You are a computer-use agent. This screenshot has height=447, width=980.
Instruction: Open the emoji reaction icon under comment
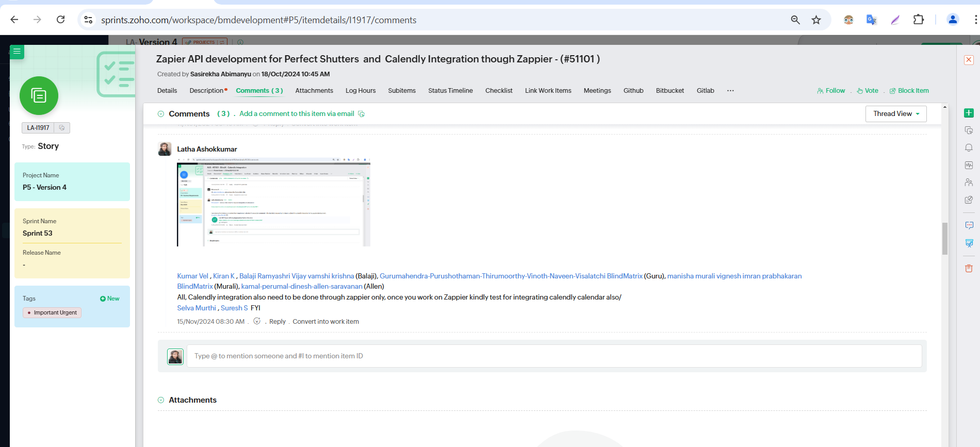257,321
